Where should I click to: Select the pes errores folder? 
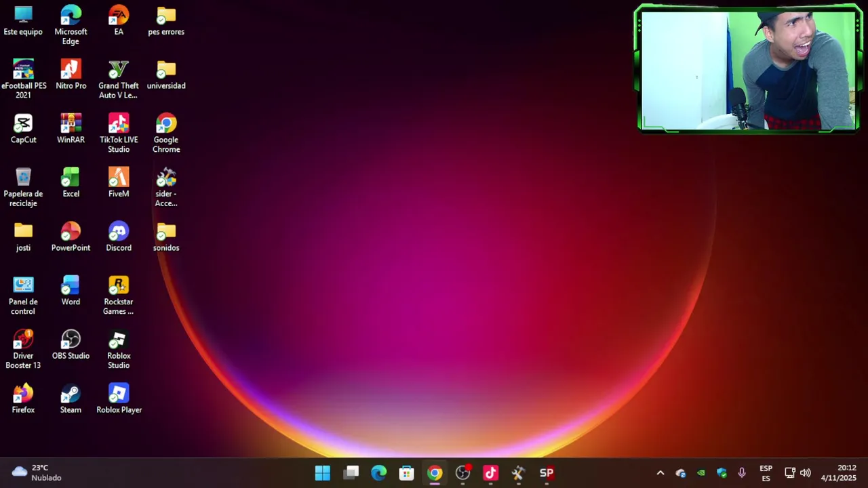coord(166,21)
